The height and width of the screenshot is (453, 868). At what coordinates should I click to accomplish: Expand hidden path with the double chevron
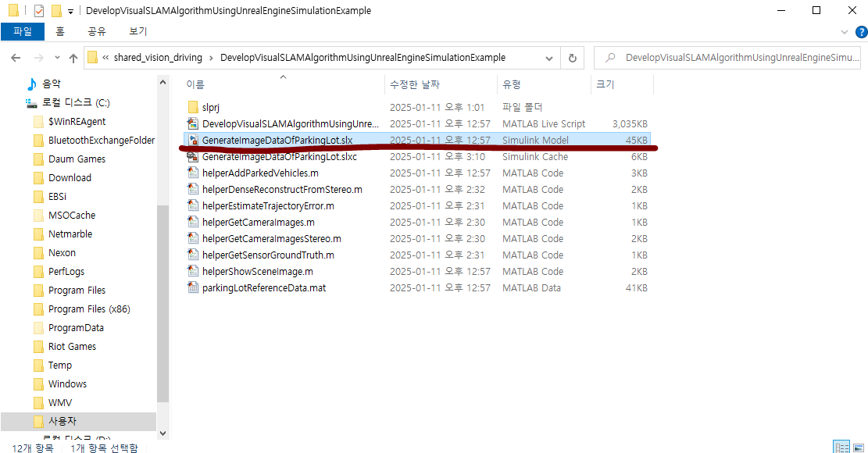[105, 58]
